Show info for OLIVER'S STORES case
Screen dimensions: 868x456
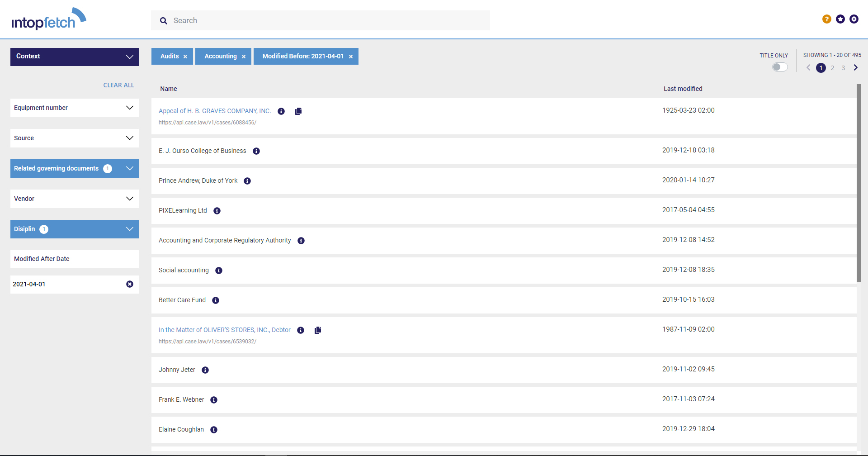(301, 330)
